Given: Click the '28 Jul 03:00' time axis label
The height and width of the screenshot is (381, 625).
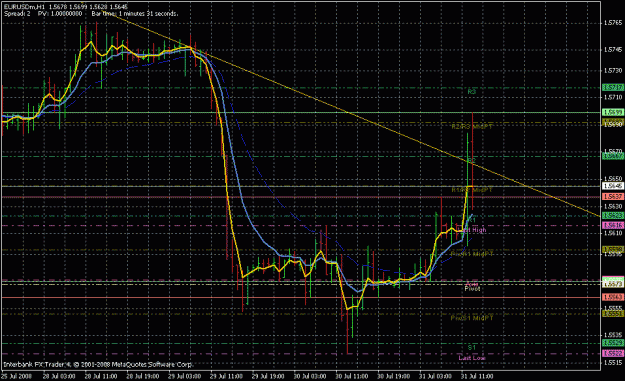Looking at the screenshot, I should (x=59, y=376).
